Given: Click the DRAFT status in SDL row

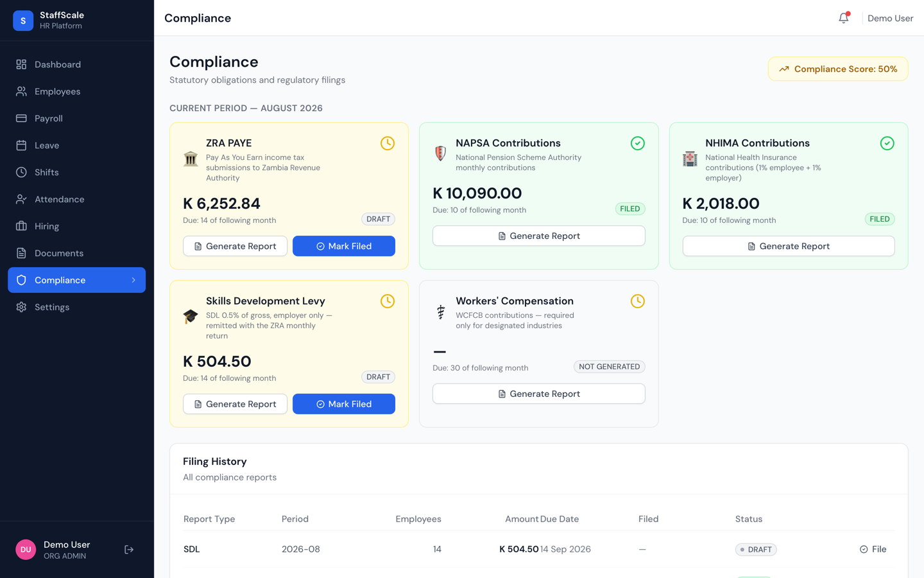Looking at the screenshot, I should coord(756,550).
